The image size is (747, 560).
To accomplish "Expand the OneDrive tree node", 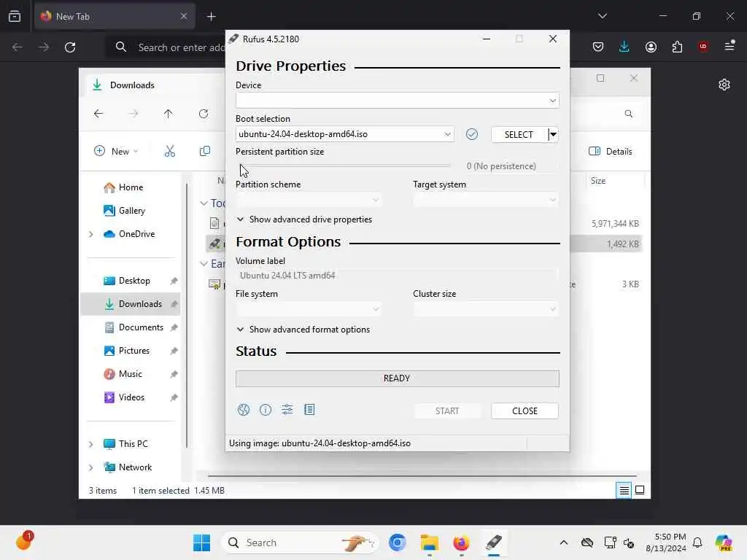I will pyautogui.click(x=91, y=234).
